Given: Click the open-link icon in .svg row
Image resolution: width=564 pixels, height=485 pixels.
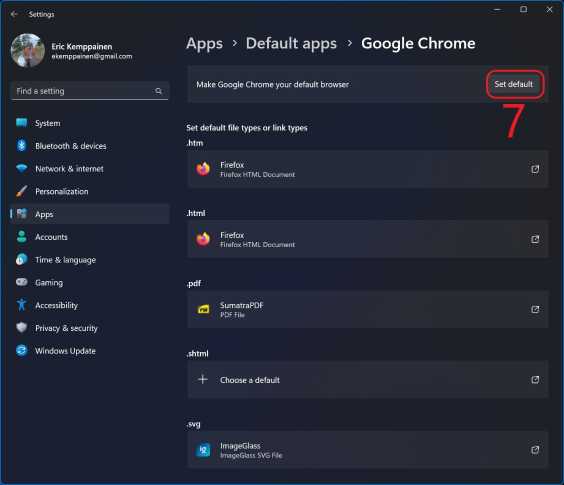Looking at the screenshot, I should 535,450.
